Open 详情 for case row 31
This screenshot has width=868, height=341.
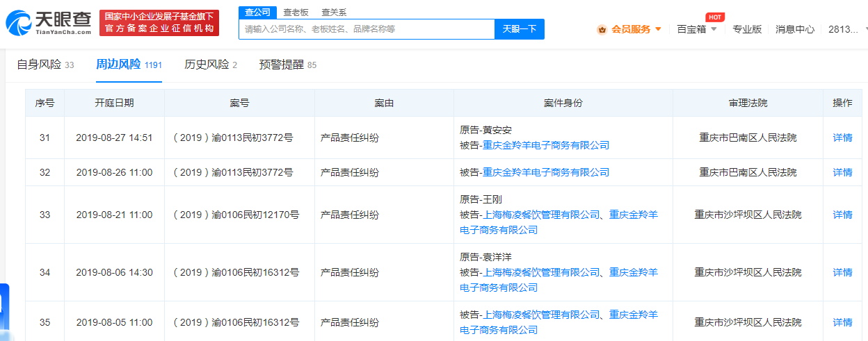tap(842, 138)
